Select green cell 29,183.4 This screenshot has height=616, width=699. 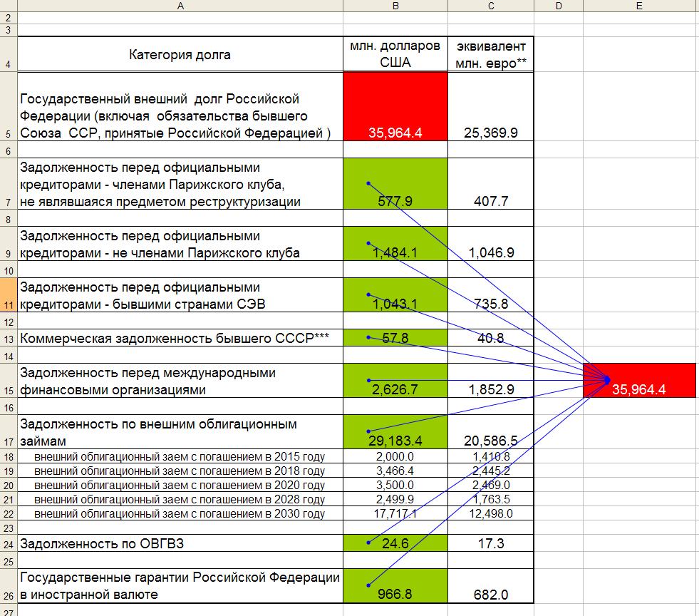[x=395, y=432]
